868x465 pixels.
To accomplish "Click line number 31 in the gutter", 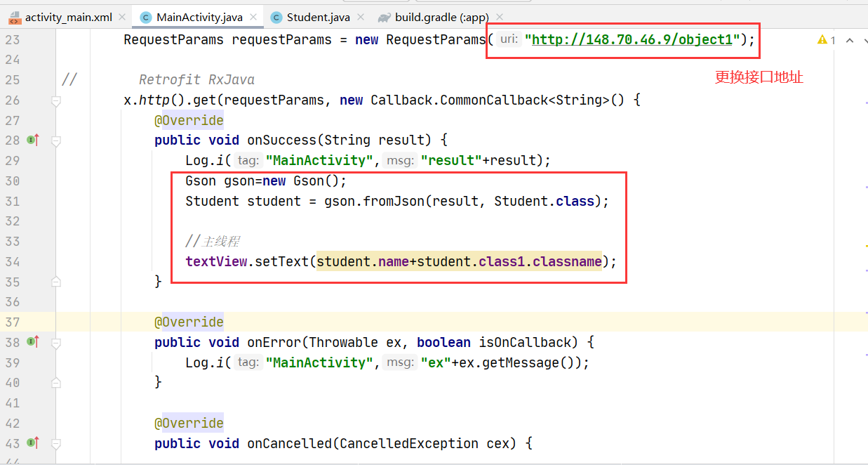I will tap(12, 202).
